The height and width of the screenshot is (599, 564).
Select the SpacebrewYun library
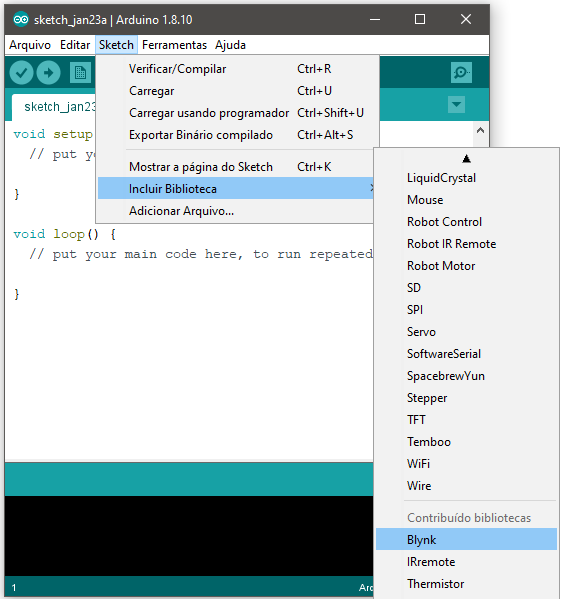click(466, 376)
